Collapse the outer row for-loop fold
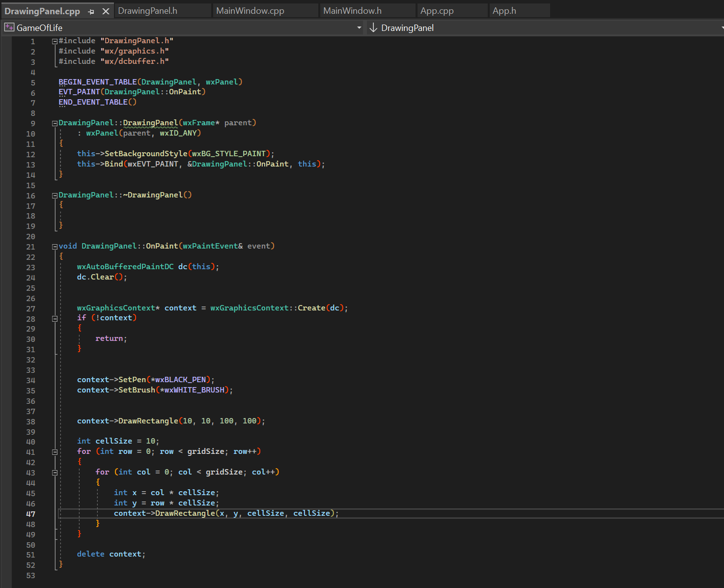 pos(55,451)
